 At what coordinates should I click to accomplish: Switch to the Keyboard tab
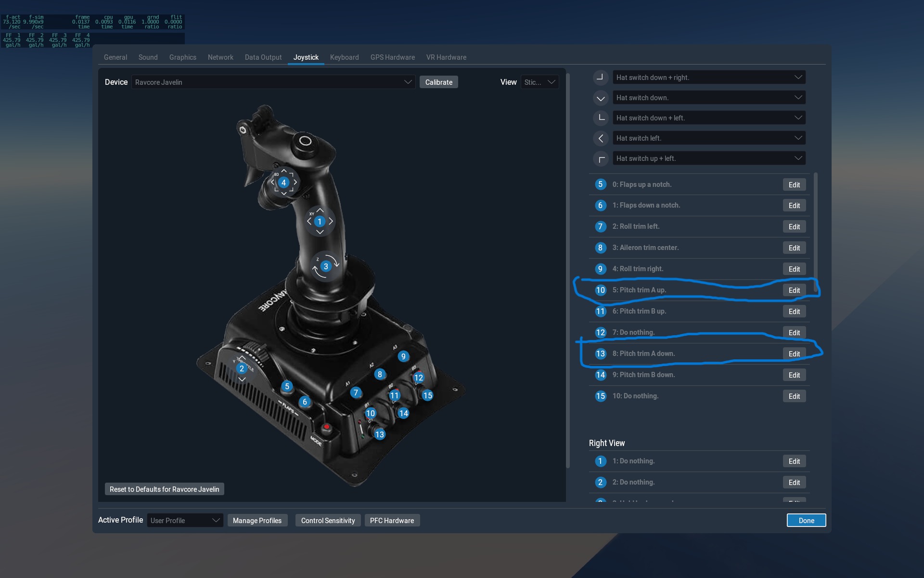[x=344, y=57]
